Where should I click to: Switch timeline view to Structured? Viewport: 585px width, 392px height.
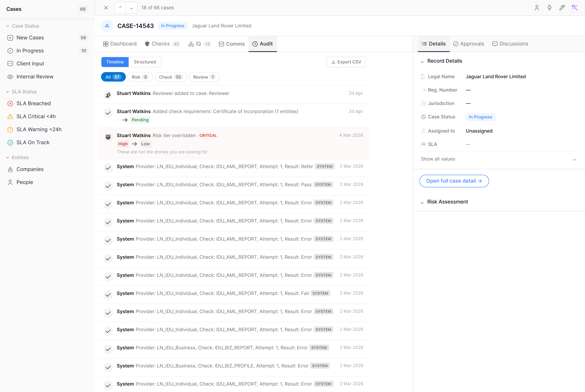(x=145, y=62)
